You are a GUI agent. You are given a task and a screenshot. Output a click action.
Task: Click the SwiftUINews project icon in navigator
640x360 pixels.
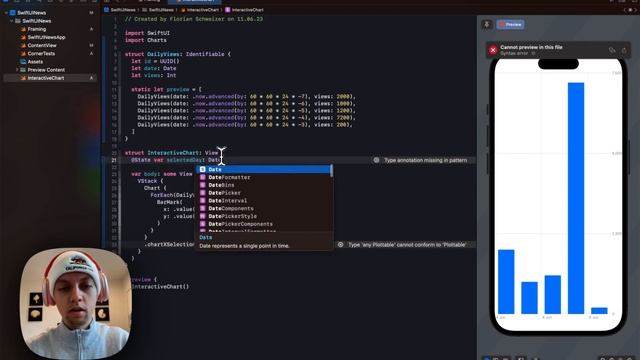point(12,13)
